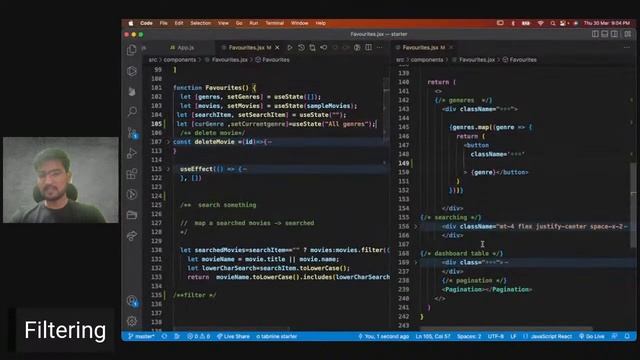Change end-of-line sequence LF

pos(513,336)
